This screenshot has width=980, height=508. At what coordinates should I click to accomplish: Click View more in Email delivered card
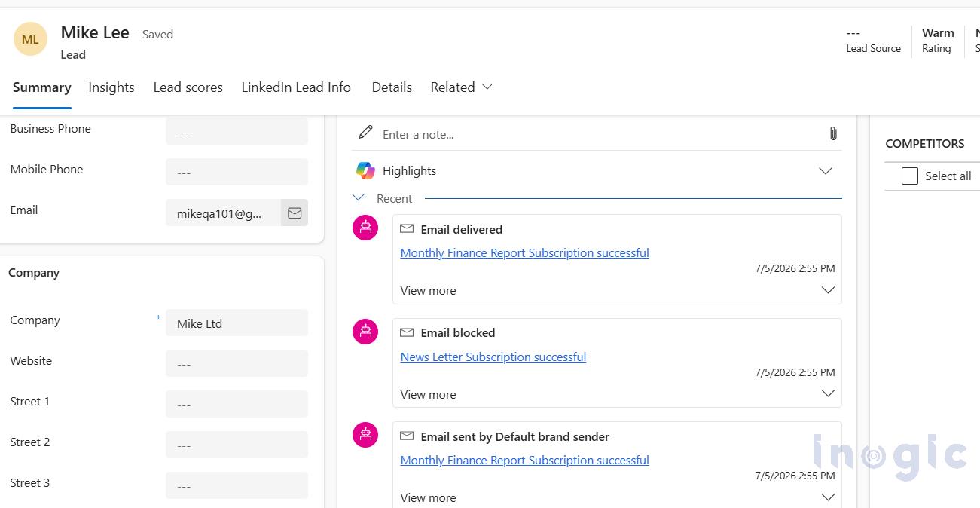click(428, 291)
